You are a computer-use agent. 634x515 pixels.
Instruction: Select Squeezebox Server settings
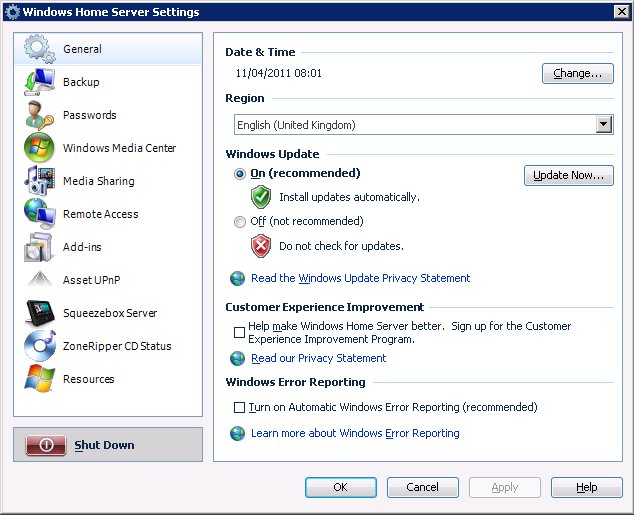[108, 313]
